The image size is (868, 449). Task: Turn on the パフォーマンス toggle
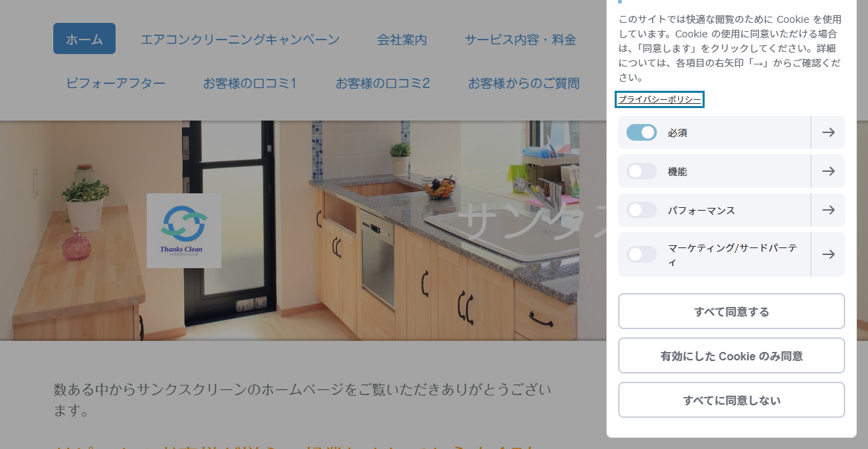pyautogui.click(x=641, y=210)
